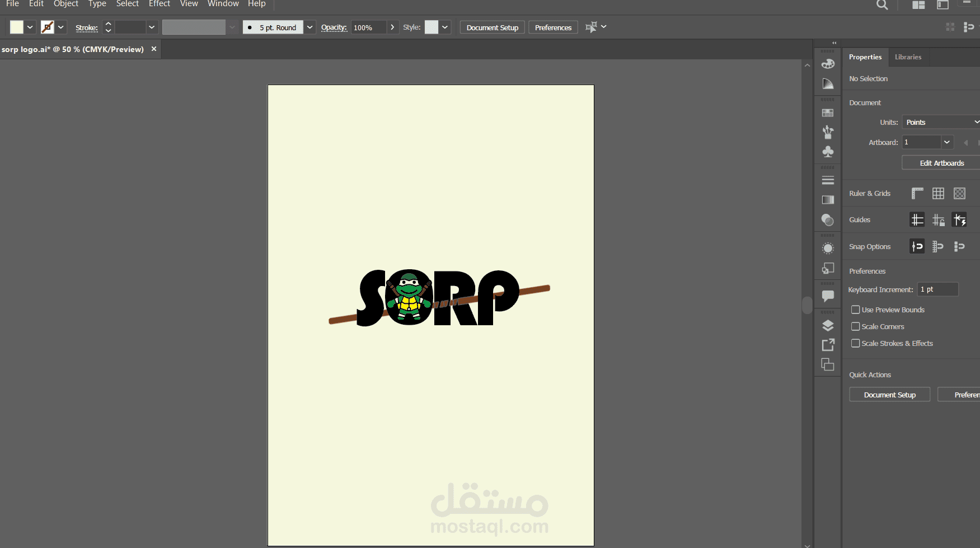Click the stroke none swatch
The image size is (980, 548).
point(48,27)
